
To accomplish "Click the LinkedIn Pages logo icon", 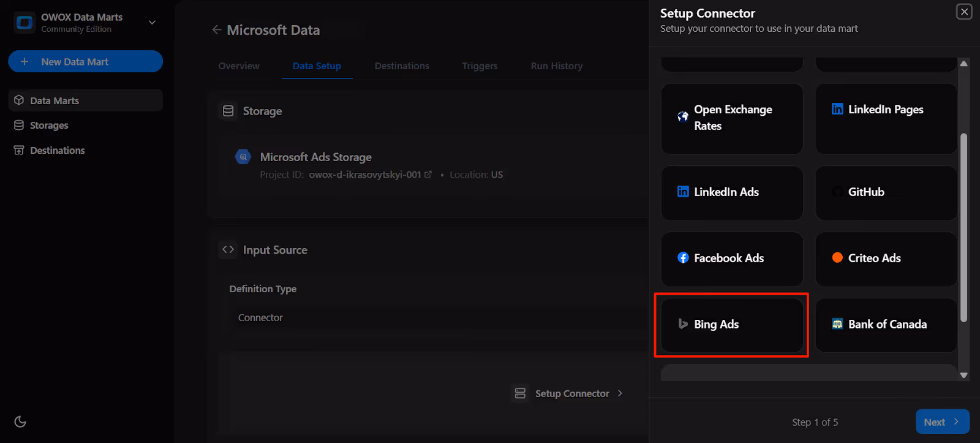I will pos(837,109).
